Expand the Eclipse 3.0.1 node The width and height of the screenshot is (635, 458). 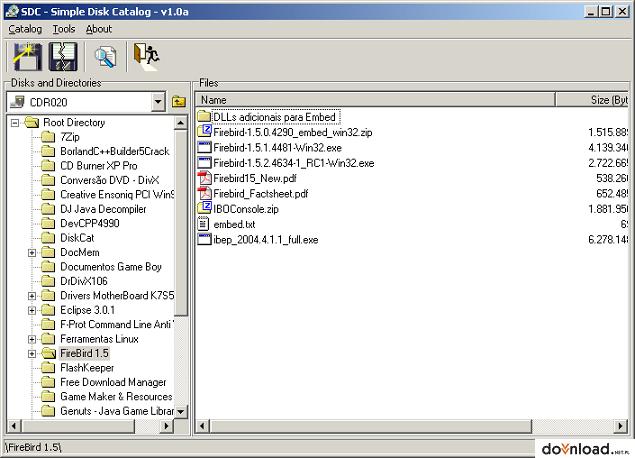point(32,311)
